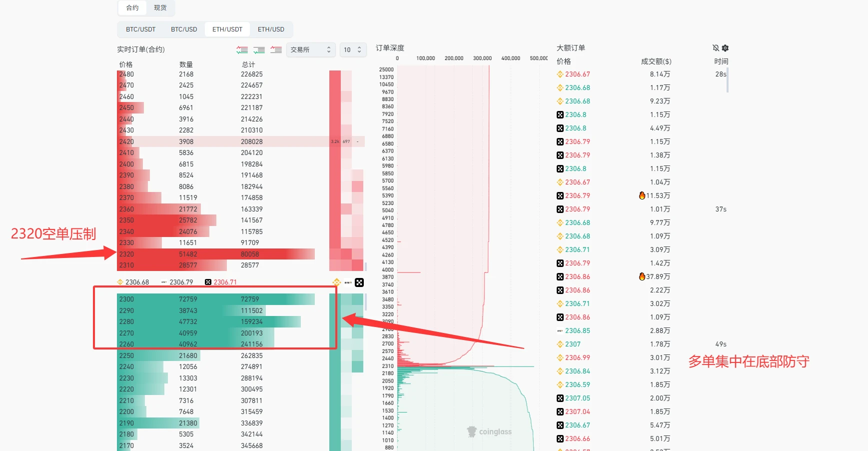This screenshot has height=451, width=868.
Task: Select the ETH/USD pair tab
Action: 271,29
